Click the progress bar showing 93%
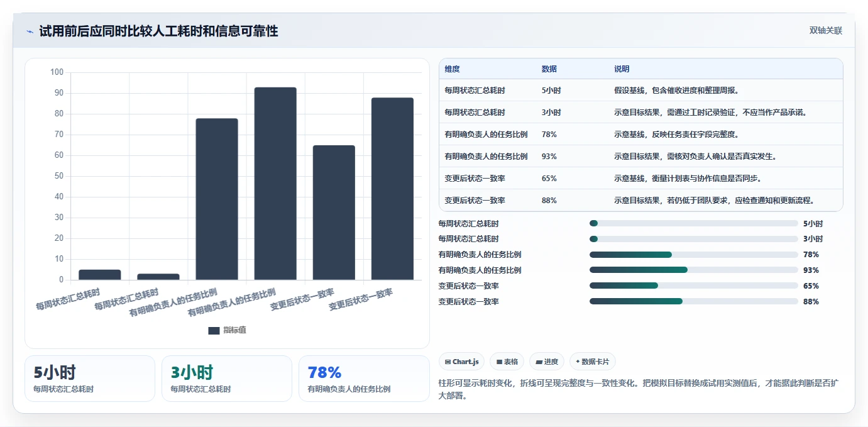 [x=693, y=270]
